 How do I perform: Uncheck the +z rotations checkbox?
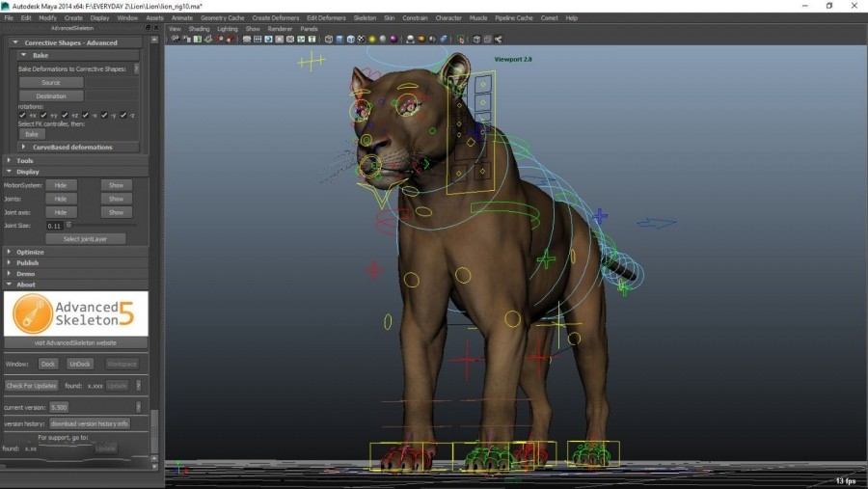pos(65,115)
